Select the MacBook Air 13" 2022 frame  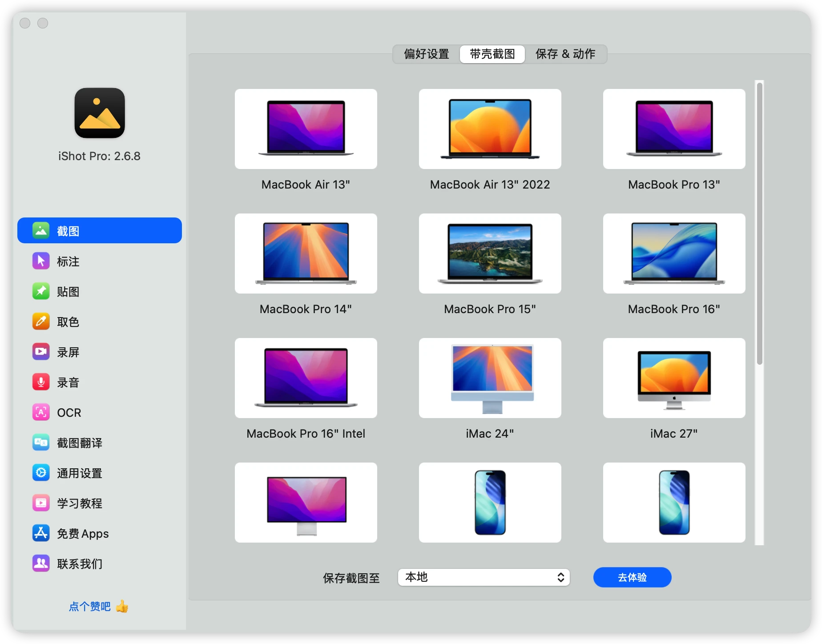pos(490,129)
